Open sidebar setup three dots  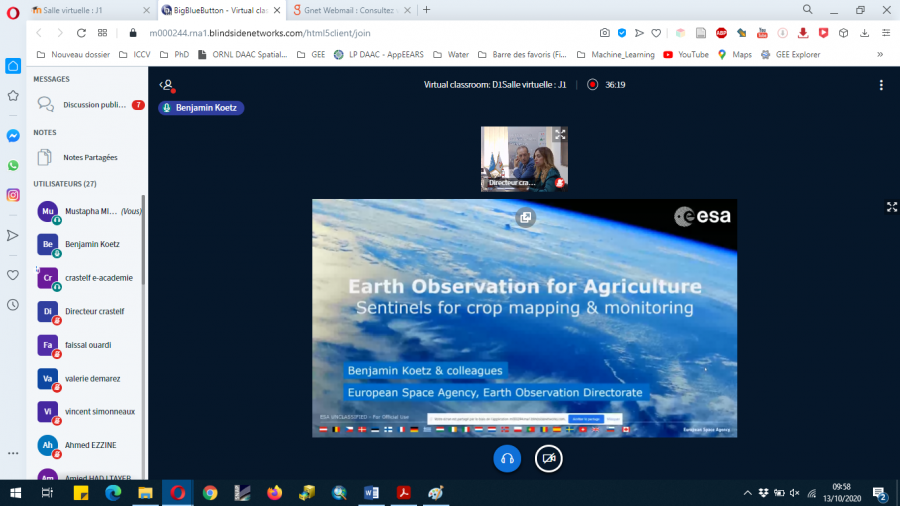(x=13, y=453)
